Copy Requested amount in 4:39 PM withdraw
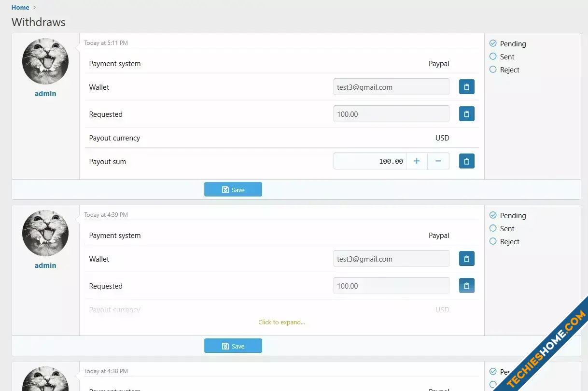The height and width of the screenshot is (391, 588). (x=466, y=286)
